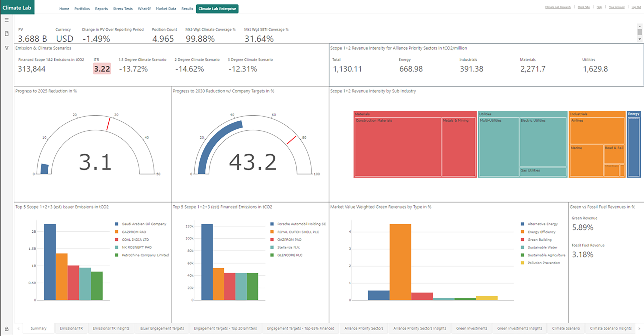The width and height of the screenshot is (644, 336).
Task: Open the Market Data menu
Action: (166, 9)
